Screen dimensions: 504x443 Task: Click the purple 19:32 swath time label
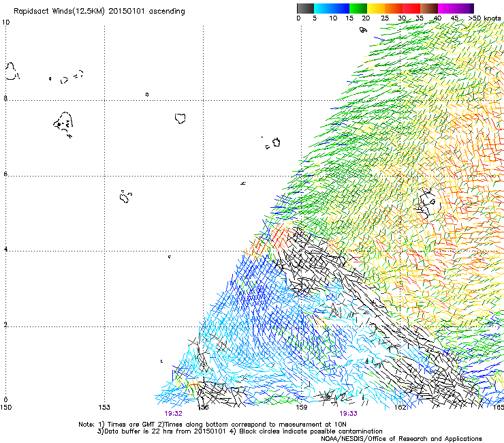[173, 414]
